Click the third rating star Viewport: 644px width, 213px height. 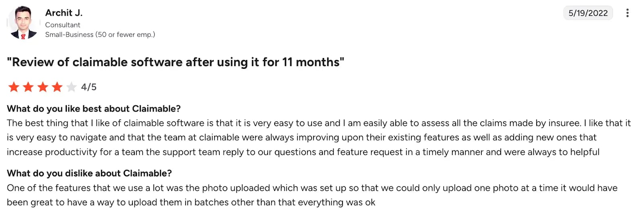pyautogui.click(x=43, y=87)
